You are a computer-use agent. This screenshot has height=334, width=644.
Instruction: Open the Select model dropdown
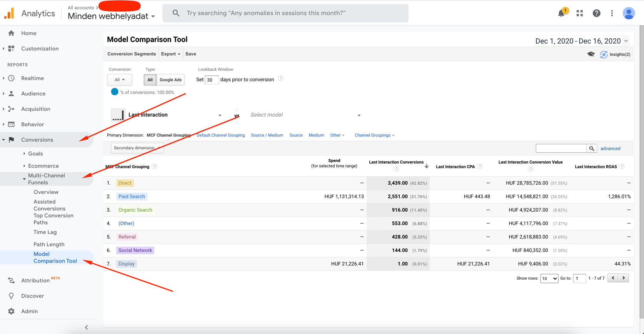coord(305,115)
